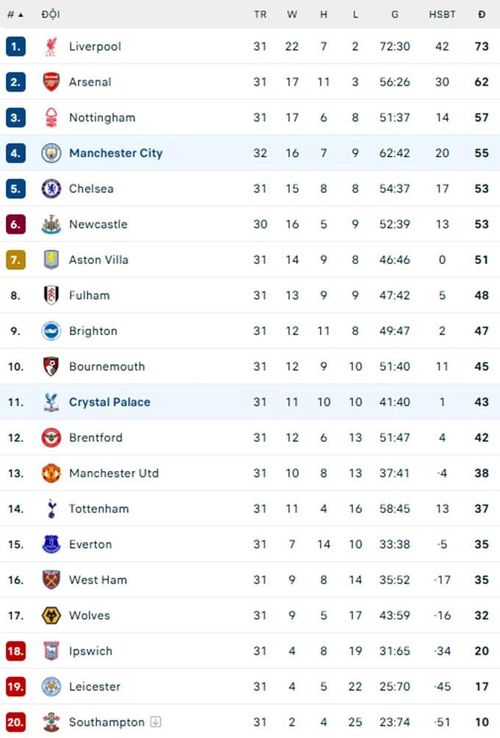Click the red position 18 badge
The image size is (500, 738).
tap(16, 651)
